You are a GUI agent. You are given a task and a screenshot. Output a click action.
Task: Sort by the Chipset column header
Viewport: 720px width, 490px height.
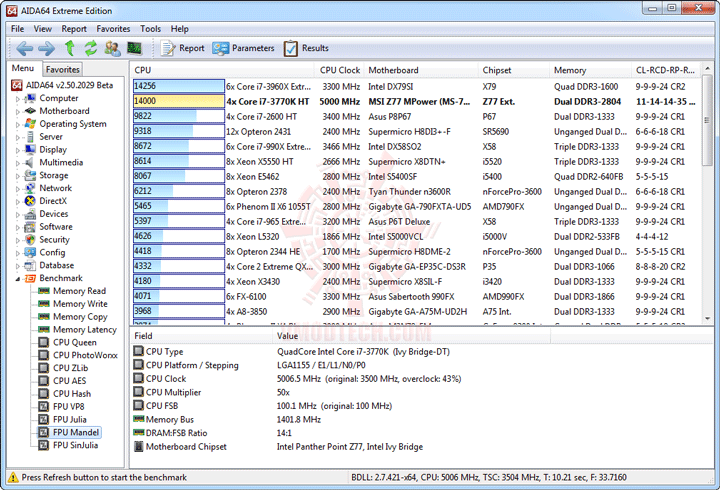point(513,70)
